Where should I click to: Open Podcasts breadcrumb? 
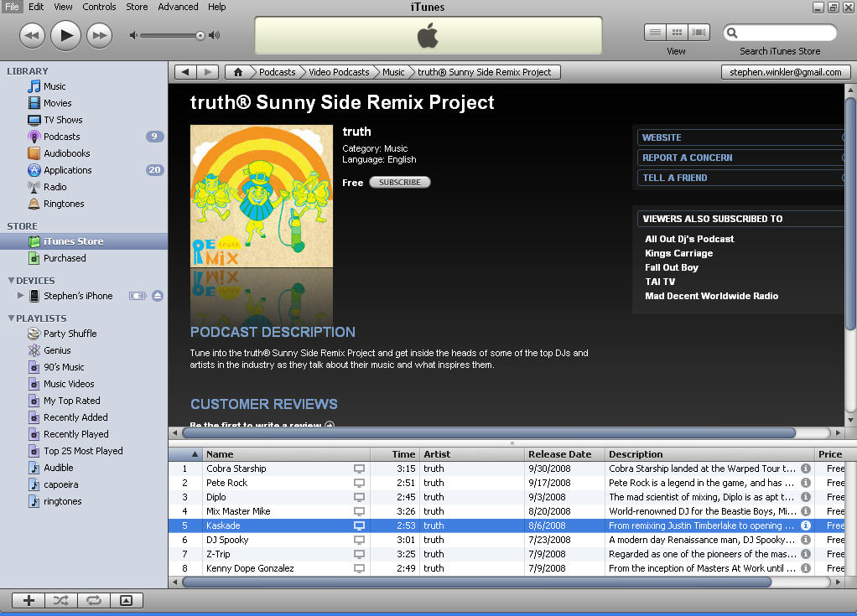pyautogui.click(x=277, y=72)
